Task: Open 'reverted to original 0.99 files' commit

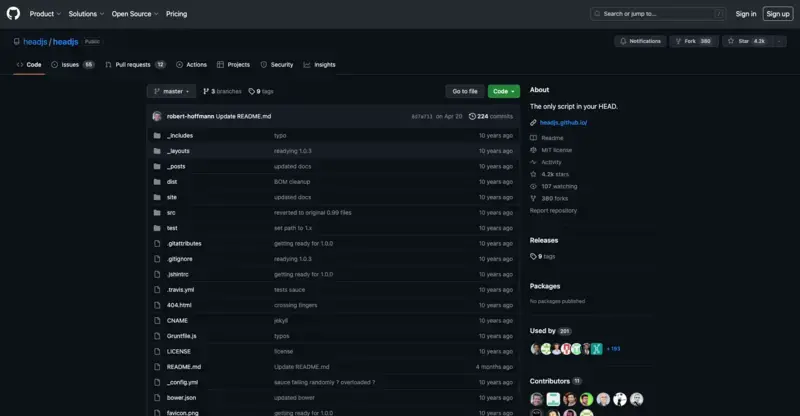Action: point(313,212)
